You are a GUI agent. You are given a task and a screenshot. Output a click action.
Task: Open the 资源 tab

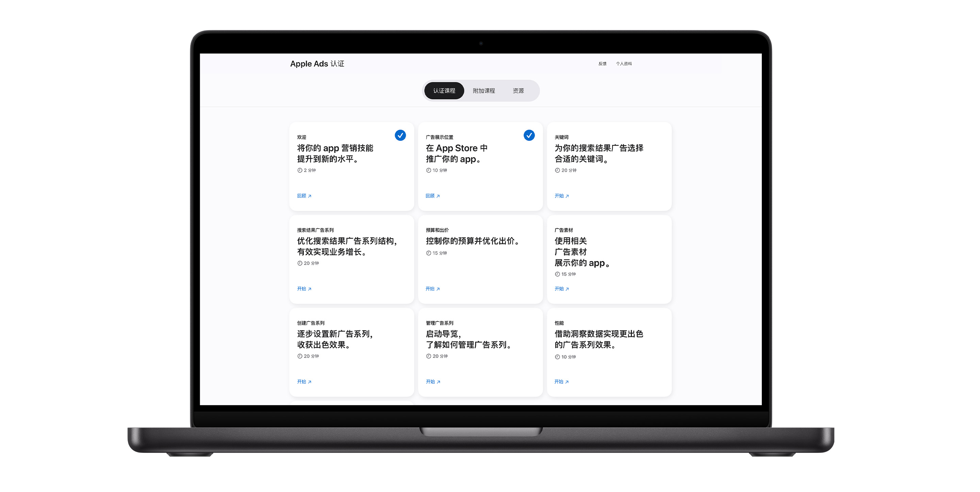pos(518,91)
